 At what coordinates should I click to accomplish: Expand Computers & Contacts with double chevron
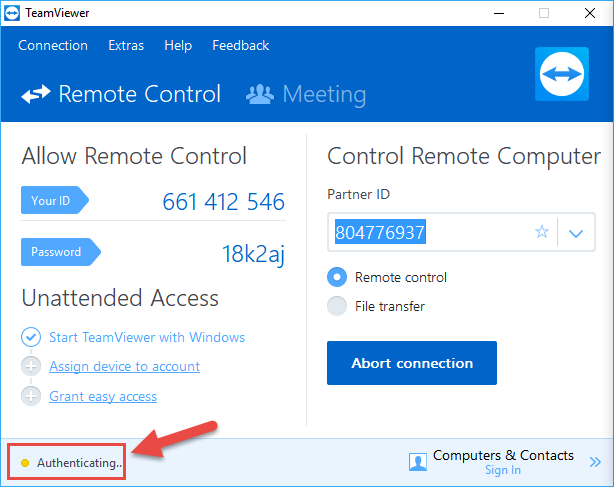tap(595, 462)
